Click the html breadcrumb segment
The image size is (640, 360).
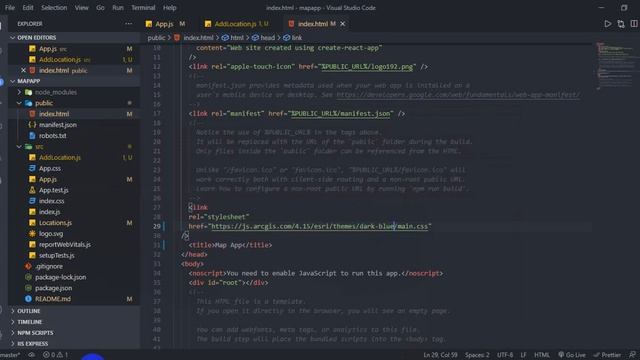coord(237,38)
